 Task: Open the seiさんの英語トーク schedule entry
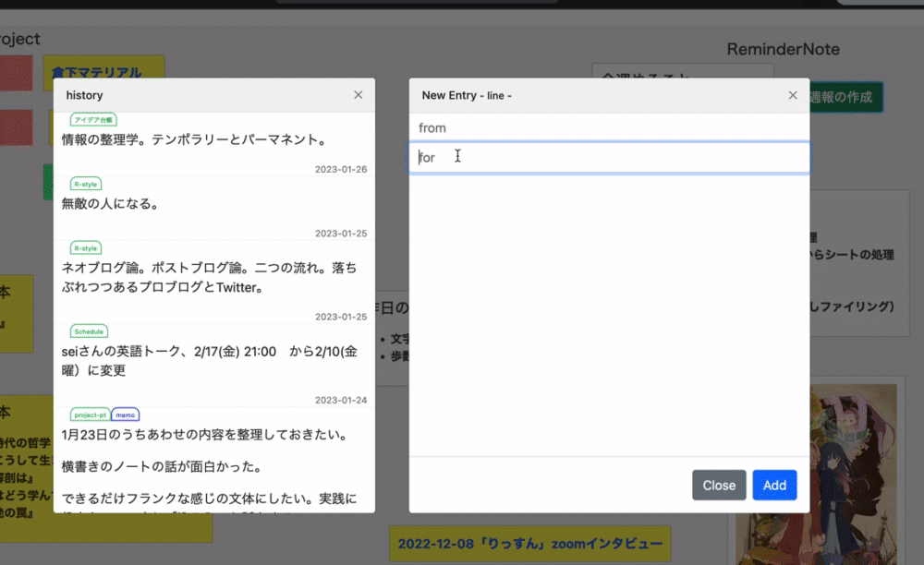(209, 361)
